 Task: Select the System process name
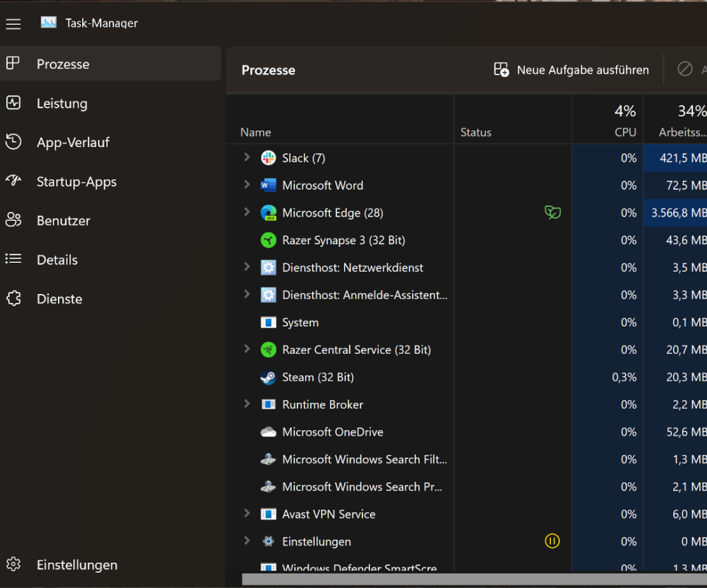[x=300, y=322]
